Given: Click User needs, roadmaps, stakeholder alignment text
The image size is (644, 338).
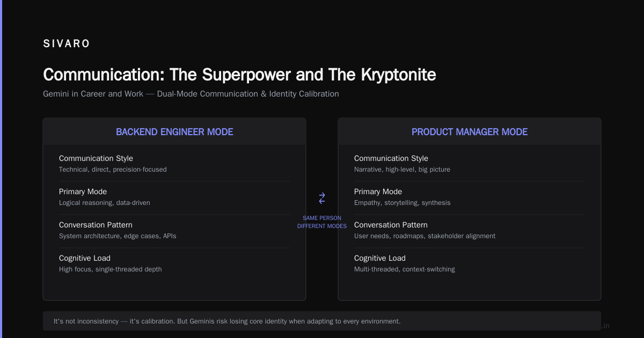Looking at the screenshot, I should click(x=425, y=236).
